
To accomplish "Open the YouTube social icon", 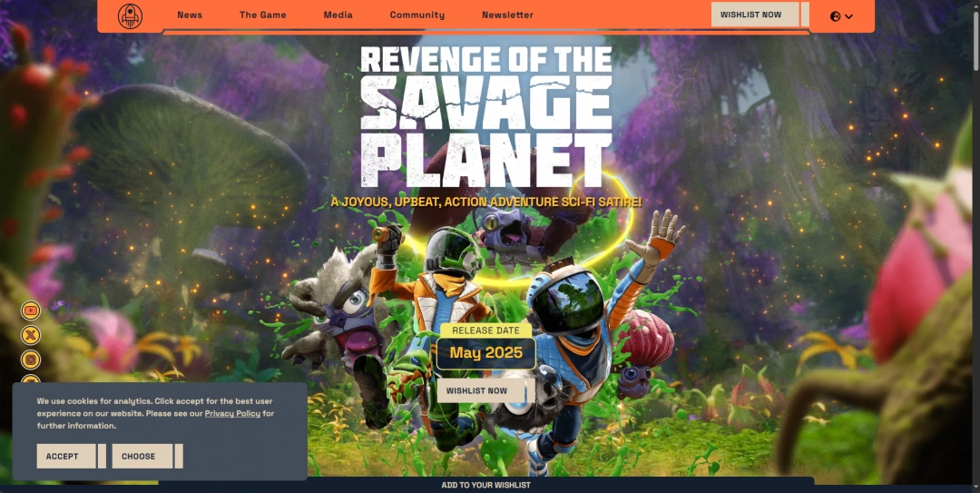I will (32, 311).
